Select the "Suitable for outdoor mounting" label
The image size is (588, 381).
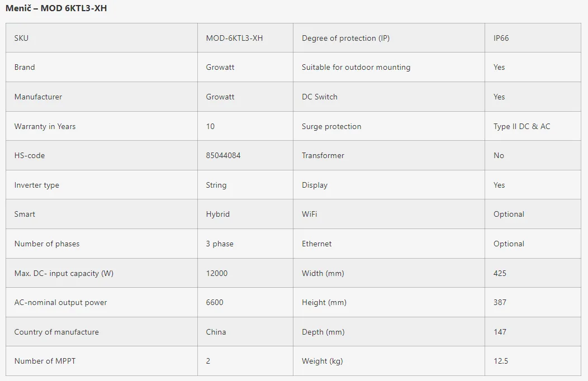point(356,67)
